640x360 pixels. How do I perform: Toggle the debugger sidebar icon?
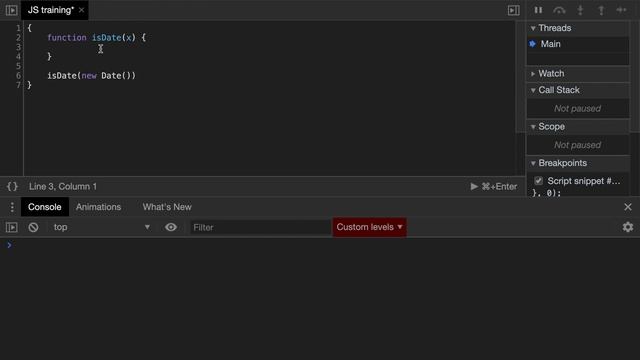point(513,10)
